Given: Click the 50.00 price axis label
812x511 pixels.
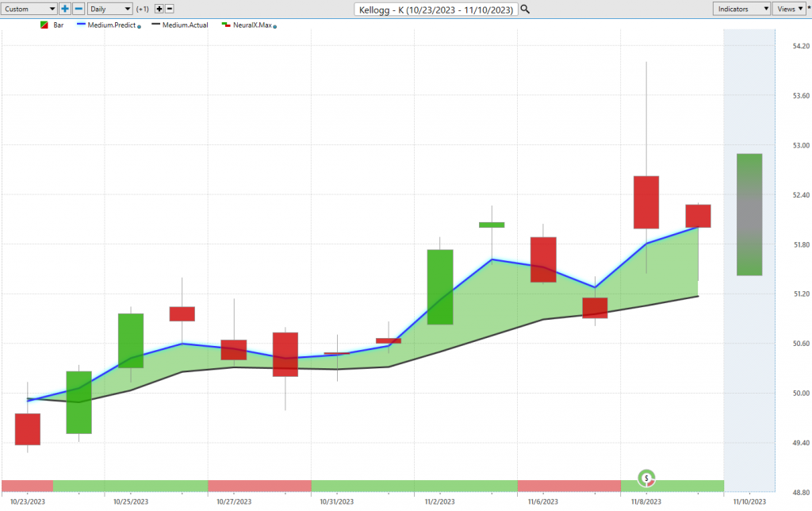Looking at the screenshot, I should (x=801, y=394).
